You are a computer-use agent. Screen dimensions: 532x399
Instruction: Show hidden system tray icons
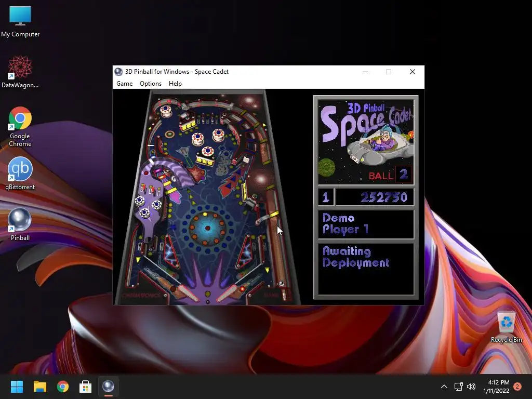(444, 387)
